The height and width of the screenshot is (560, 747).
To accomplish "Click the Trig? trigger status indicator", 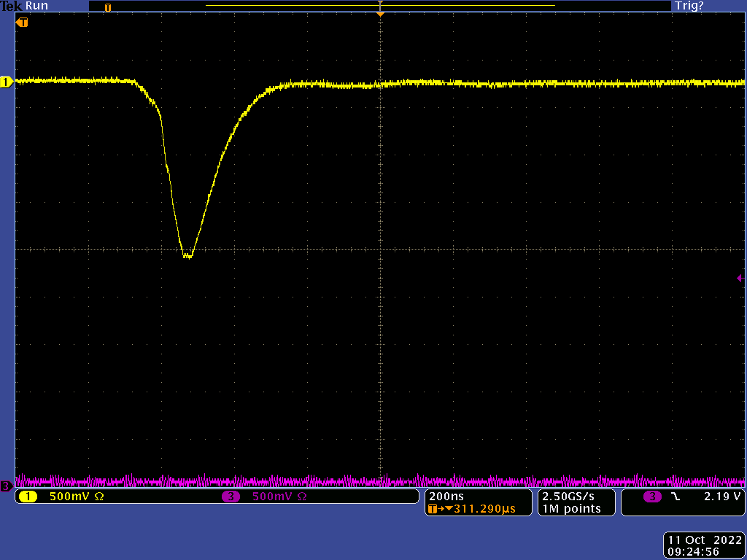I will click(x=689, y=6).
